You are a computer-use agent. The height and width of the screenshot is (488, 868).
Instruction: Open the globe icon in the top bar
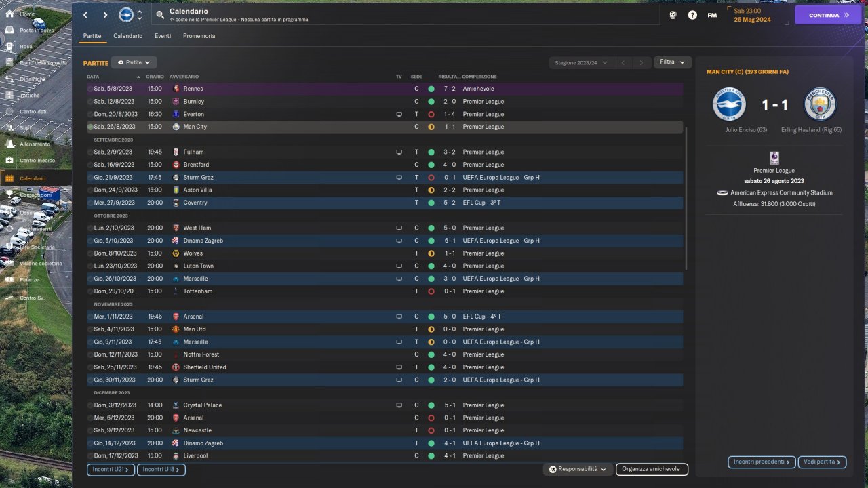pos(673,15)
